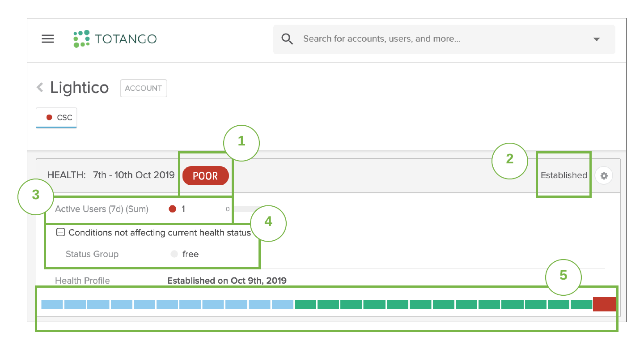The width and height of the screenshot is (644, 349).
Task: Select the CSC tab
Action: click(x=56, y=118)
